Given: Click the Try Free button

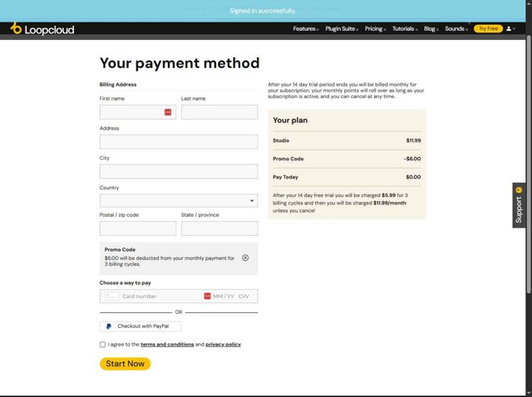Looking at the screenshot, I should tap(488, 29).
